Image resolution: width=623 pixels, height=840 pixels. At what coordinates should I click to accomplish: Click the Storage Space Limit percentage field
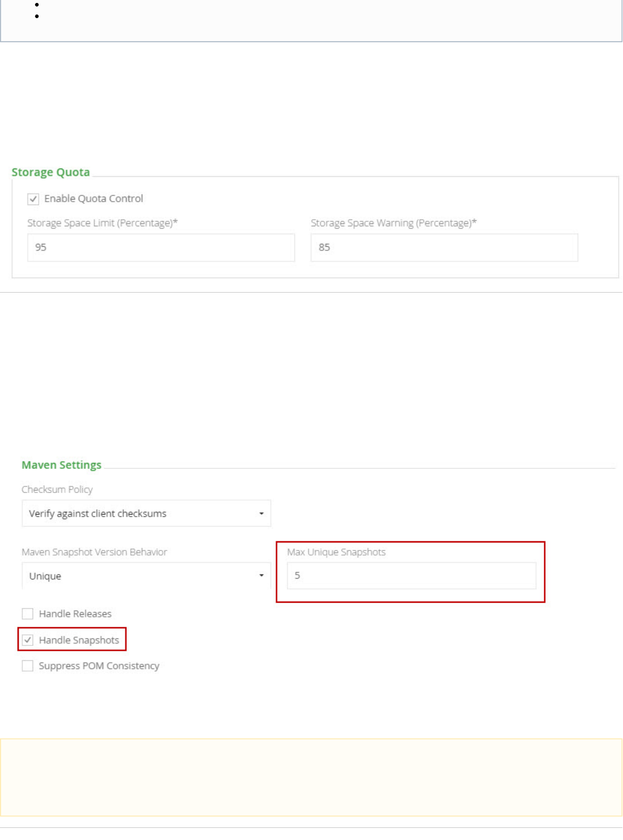[160, 247]
